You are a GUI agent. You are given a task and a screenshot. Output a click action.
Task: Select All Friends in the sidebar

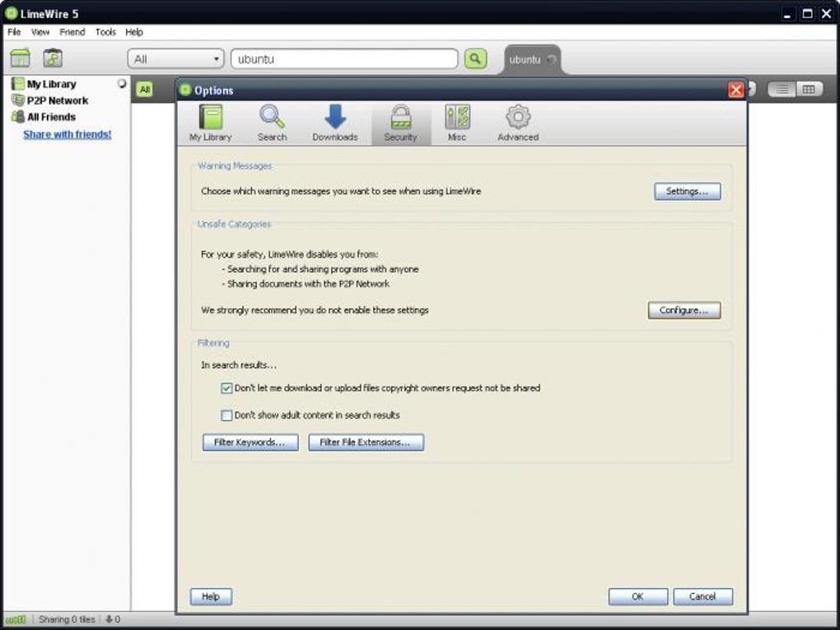[x=51, y=117]
